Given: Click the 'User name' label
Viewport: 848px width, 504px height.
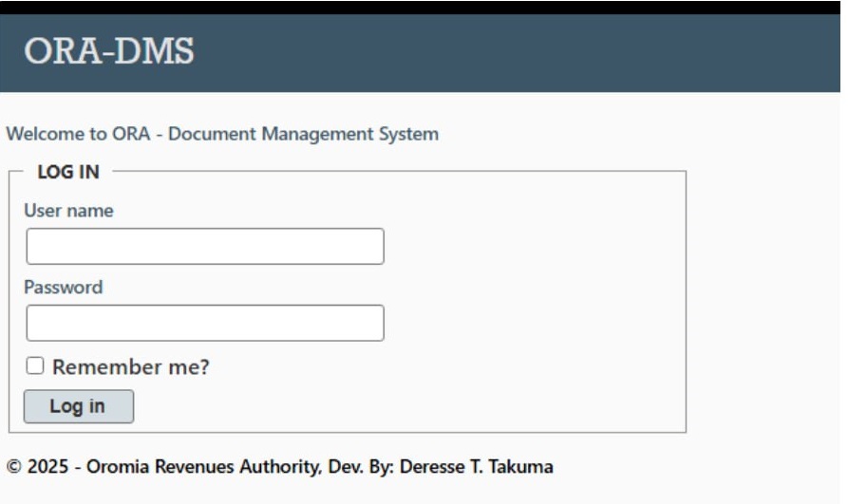Looking at the screenshot, I should pyautogui.click(x=68, y=211).
